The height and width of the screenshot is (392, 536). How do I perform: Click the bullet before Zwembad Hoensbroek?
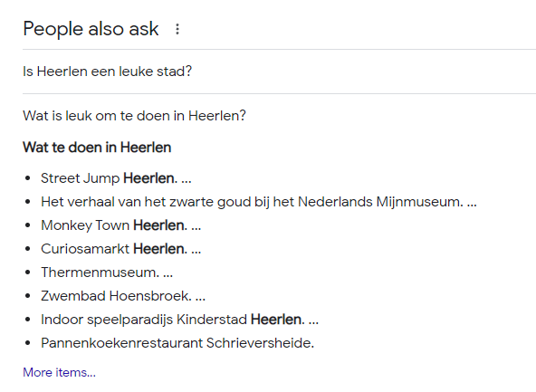(x=28, y=296)
